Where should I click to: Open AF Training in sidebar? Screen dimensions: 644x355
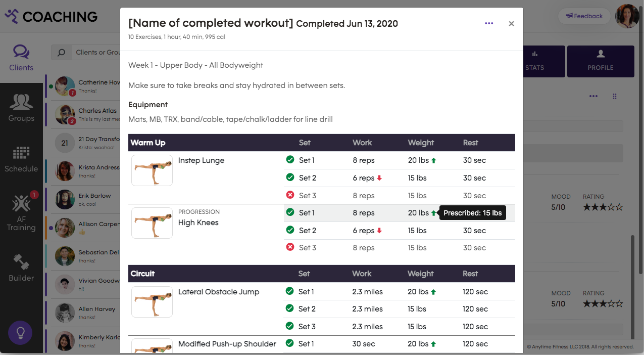point(21,212)
